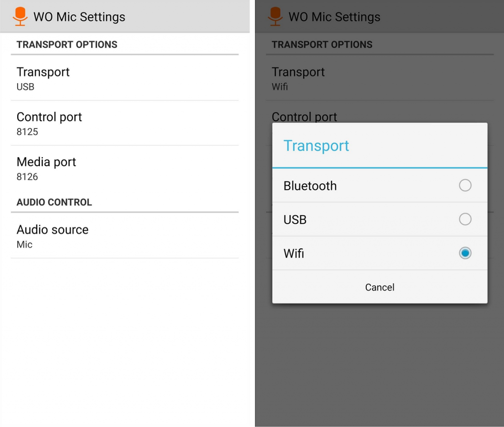This screenshot has height=427, width=504.
Task: Edit the Control port 8125 setting
Action: point(125,123)
